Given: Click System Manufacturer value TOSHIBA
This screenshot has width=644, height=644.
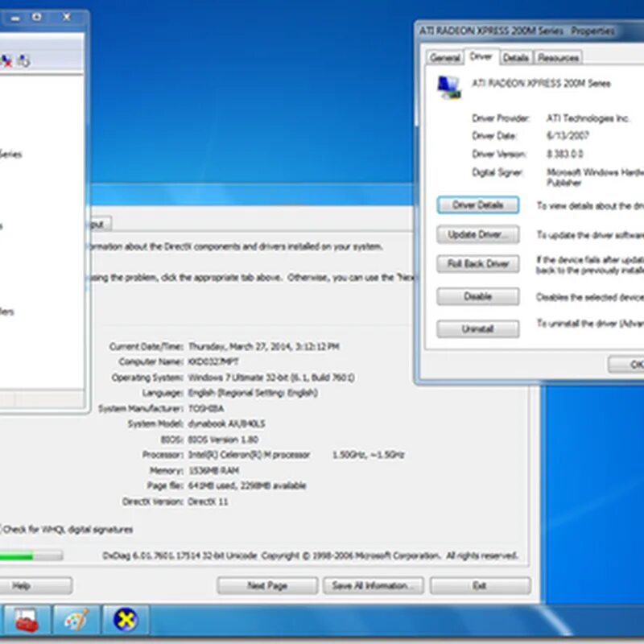Looking at the screenshot, I should (x=206, y=409).
